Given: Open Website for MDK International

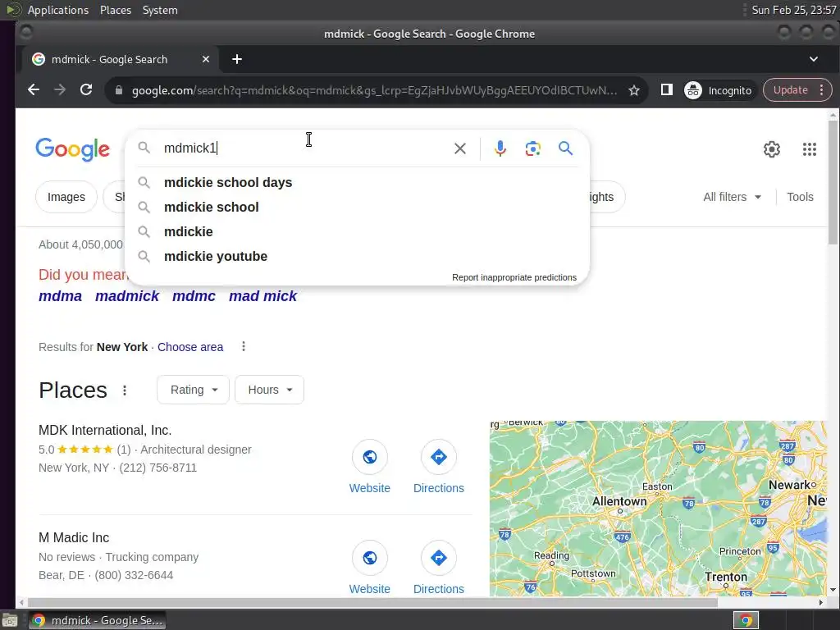Looking at the screenshot, I should tap(370, 467).
